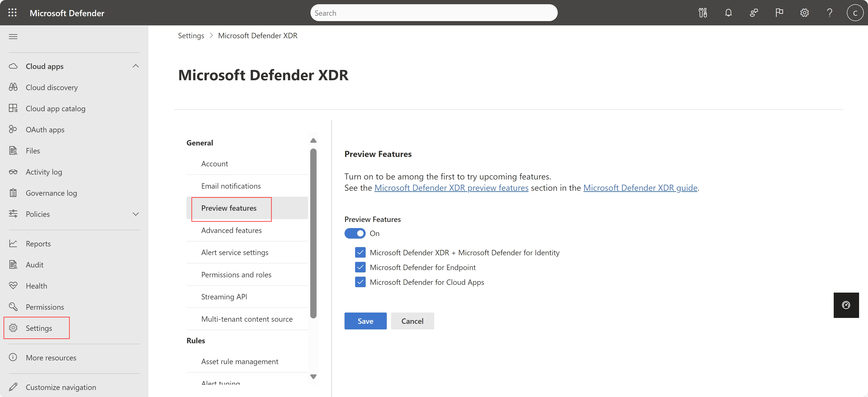Open the Cloud discovery section
The height and width of the screenshot is (397, 868).
(51, 87)
